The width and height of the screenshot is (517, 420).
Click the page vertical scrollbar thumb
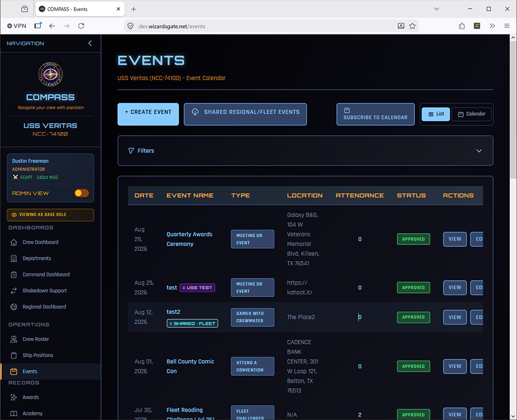tap(513, 110)
